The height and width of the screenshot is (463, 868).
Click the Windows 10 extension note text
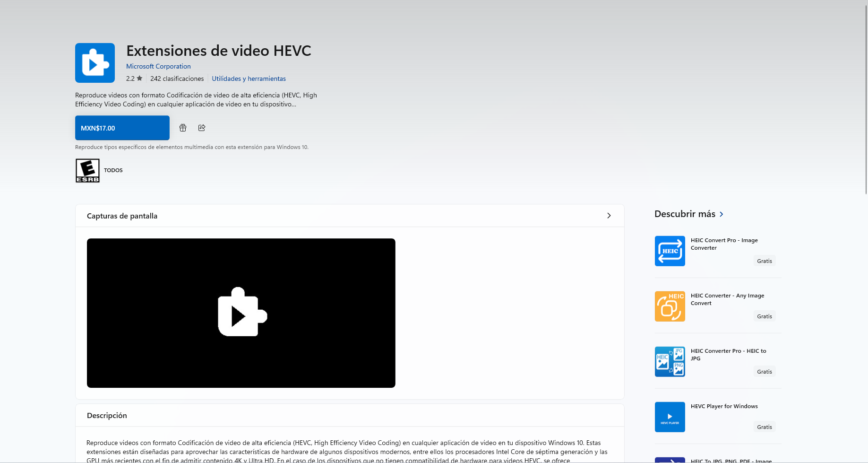[192, 147]
